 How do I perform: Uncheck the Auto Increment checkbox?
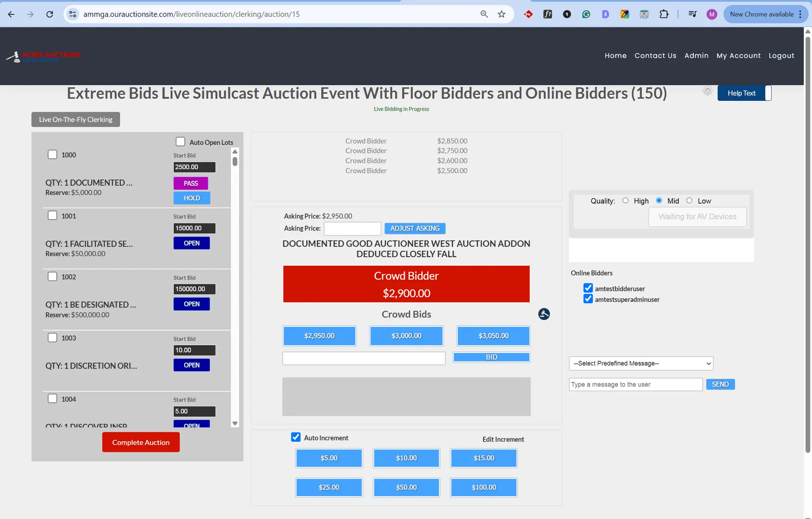pyautogui.click(x=296, y=437)
